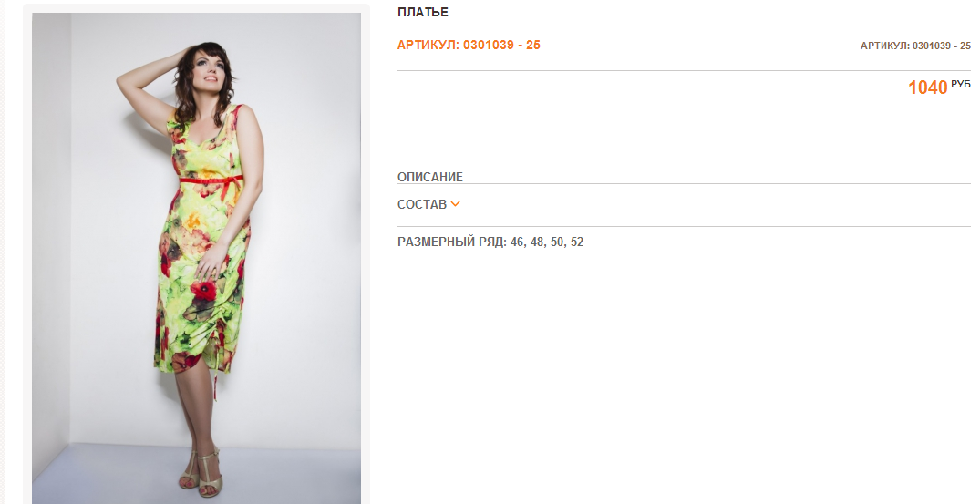The width and height of the screenshot is (980, 504).
Task: Click the ПЛАТЬЕ product title
Action: pyautogui.click(x=422, y=12)
